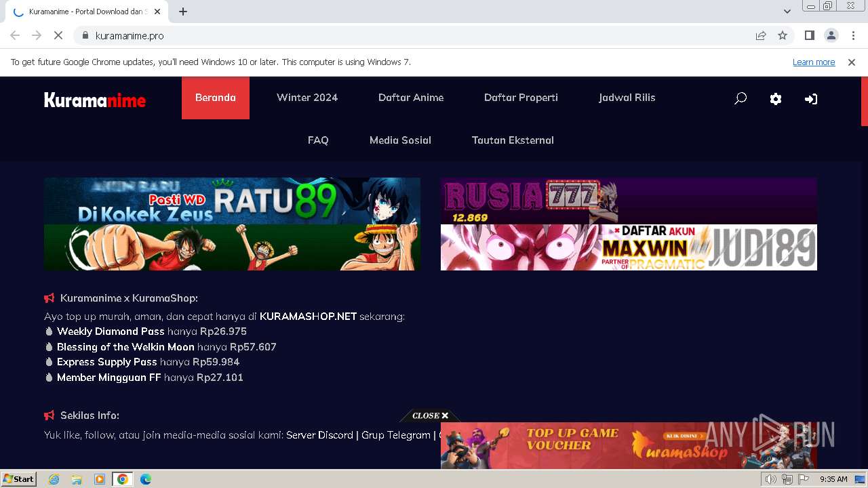Click Weekly Diamond Pass text
The image size is (868, 488).
click(x=111, y=331)
